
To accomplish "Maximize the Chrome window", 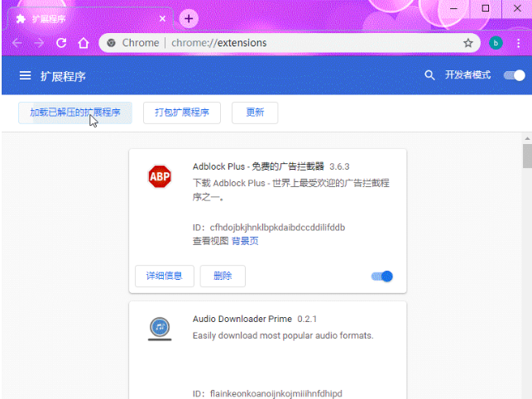I will (x=486, y=8).
